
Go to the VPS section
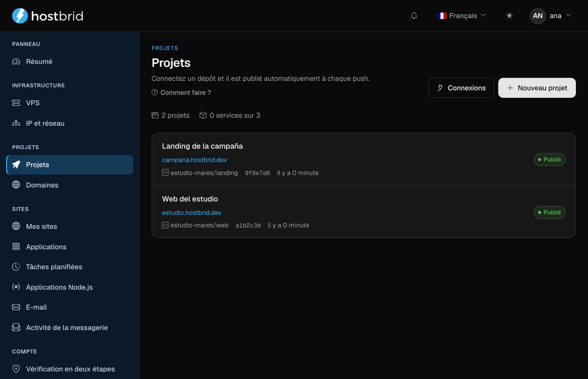coord(70,103)
